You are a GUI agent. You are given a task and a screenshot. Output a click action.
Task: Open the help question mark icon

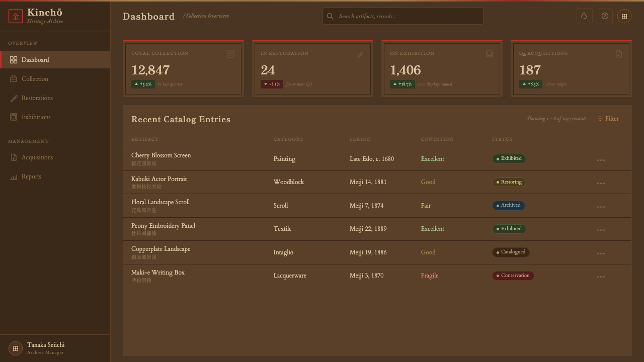pos(605,16)
